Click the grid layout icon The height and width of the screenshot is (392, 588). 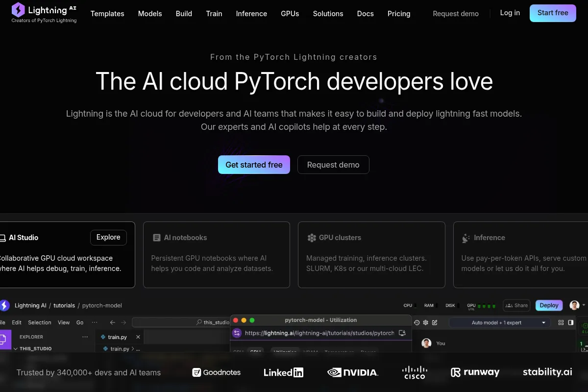pyautogui.click(x=561, y=322)
